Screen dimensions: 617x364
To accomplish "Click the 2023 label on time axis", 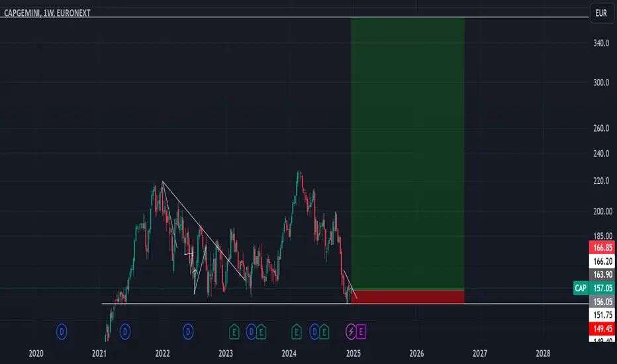I will pos(226,353).
